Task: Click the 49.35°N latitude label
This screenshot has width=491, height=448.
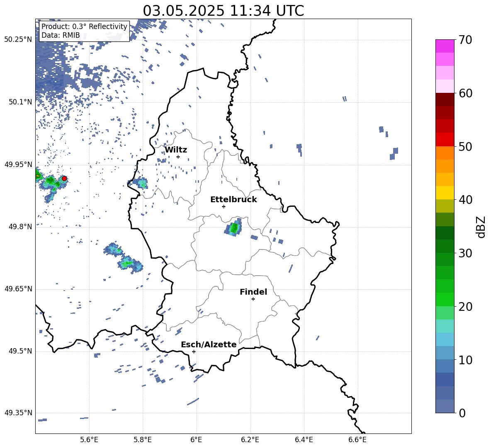Action: click(18, 413)
